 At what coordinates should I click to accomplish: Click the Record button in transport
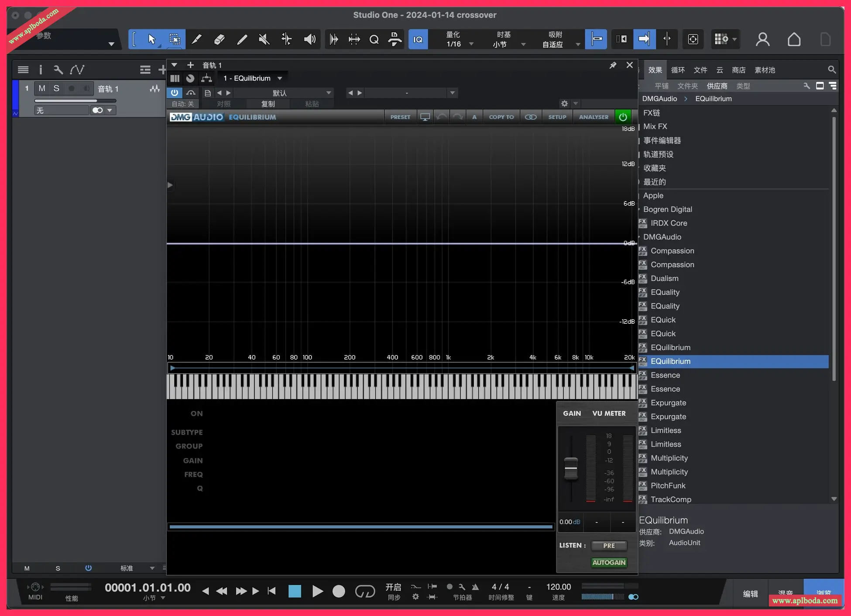coord(339,591)
